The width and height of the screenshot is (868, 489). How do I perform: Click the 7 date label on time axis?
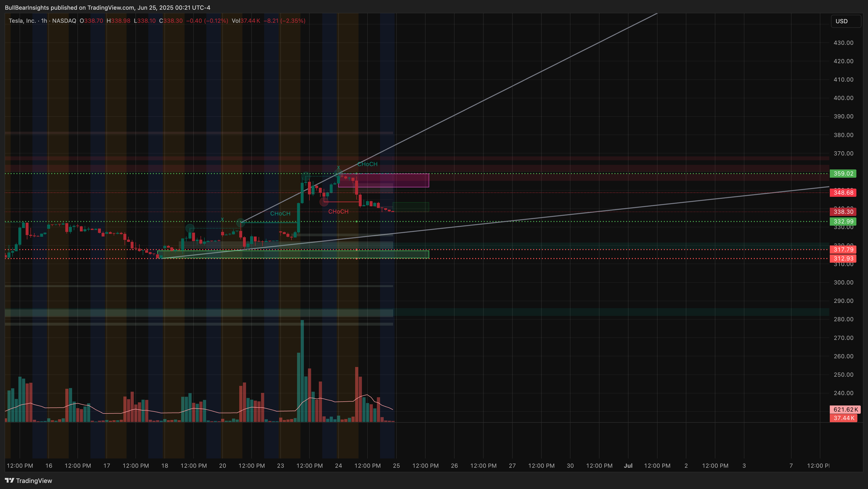[x=791, y=466]
